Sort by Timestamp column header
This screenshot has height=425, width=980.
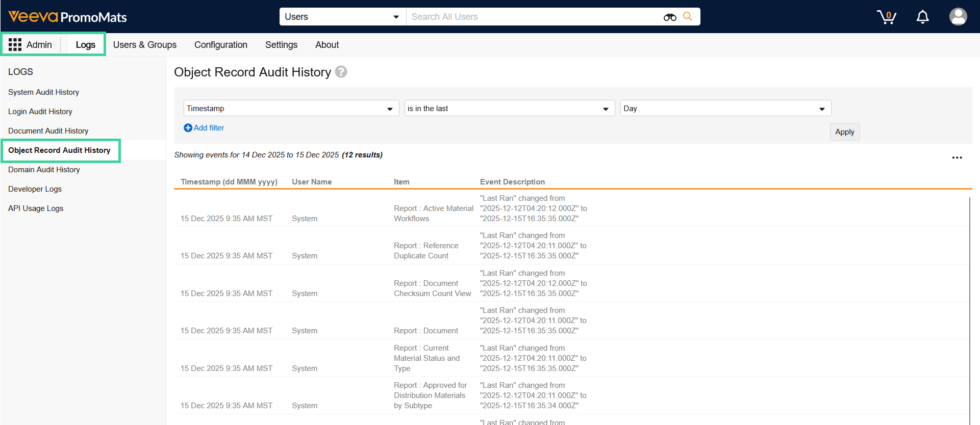click(x=229, y=182)
